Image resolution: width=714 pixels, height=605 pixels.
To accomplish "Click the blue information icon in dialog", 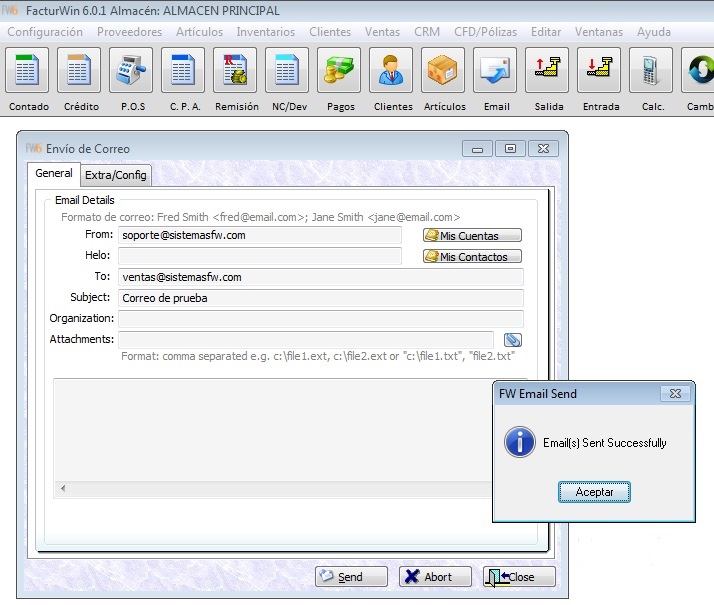I will [x=520, y=442].
